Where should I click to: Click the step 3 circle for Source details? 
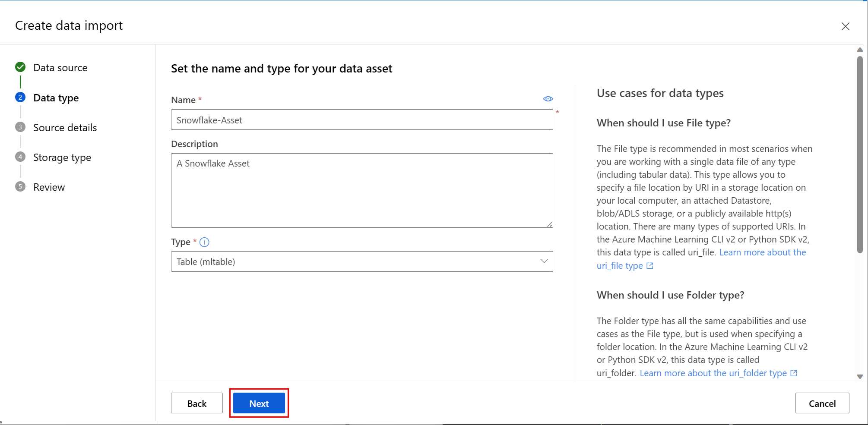[20, 127]
